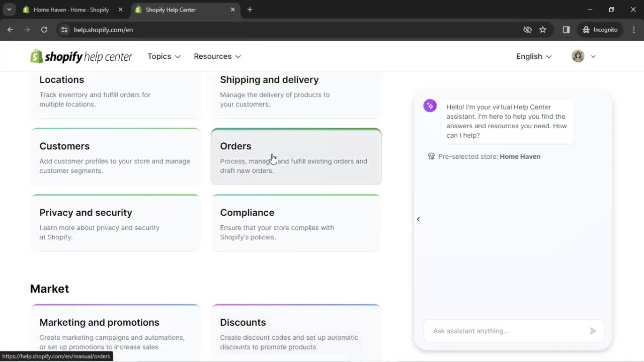Open the tab search dropdown arrow

click(9, 10)
